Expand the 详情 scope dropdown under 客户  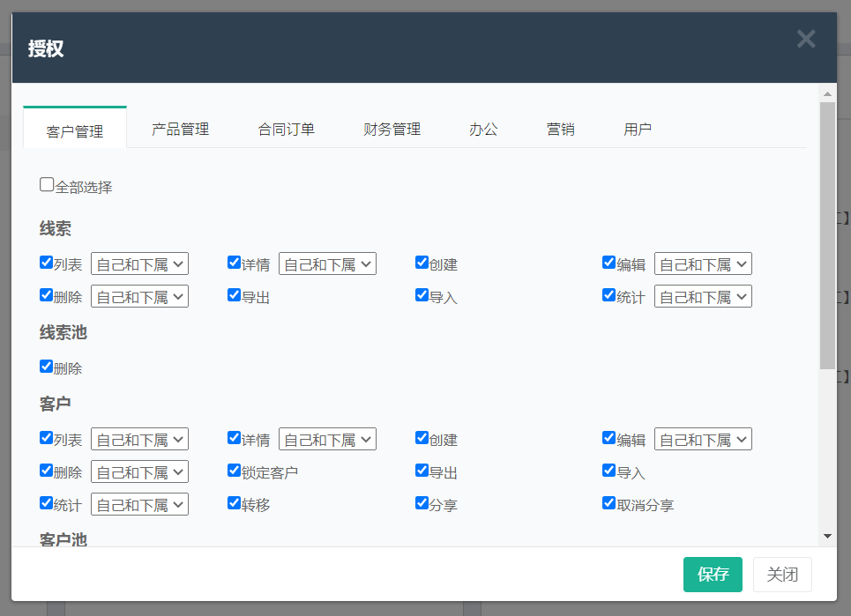[327, 439]
